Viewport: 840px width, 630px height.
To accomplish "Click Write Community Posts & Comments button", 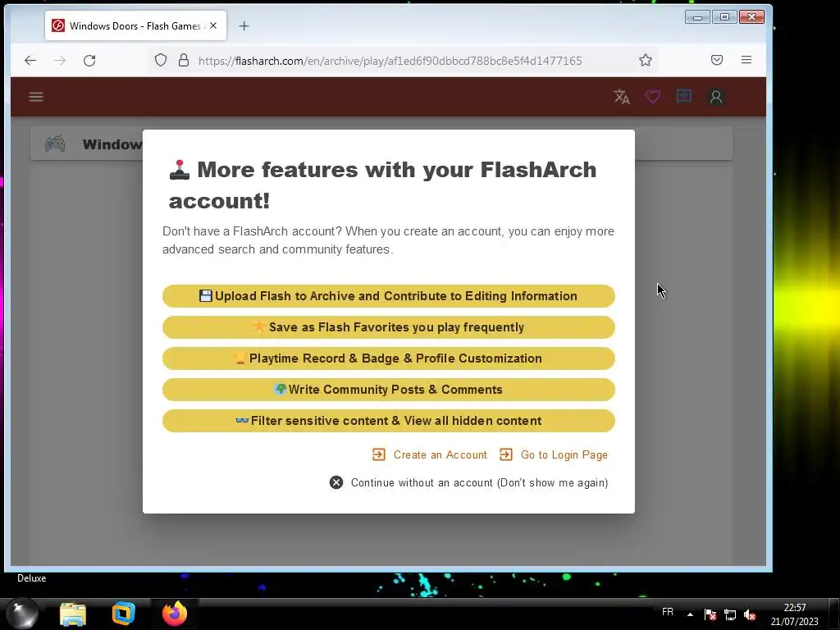I will click(x=388, y=390).
